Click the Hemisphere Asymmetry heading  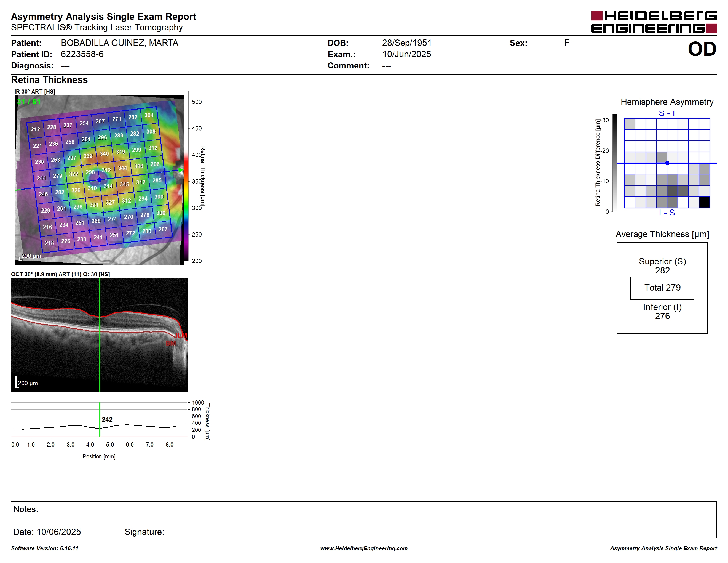(667, 102)
